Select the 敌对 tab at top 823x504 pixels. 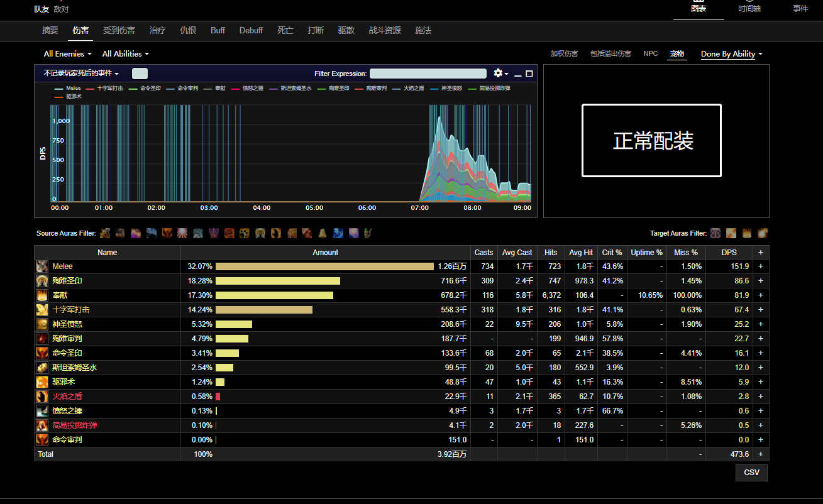(x=61, y=9)
